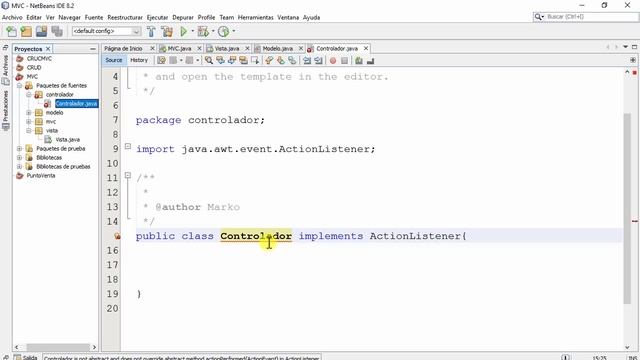This screenshot has height=360, width=640.
Task: Open the Reestructurar menu
Action: tap(125, 18)
